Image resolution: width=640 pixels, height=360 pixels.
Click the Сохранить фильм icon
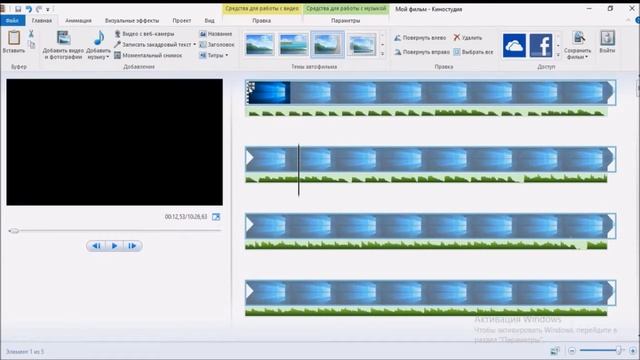point(578,38)
